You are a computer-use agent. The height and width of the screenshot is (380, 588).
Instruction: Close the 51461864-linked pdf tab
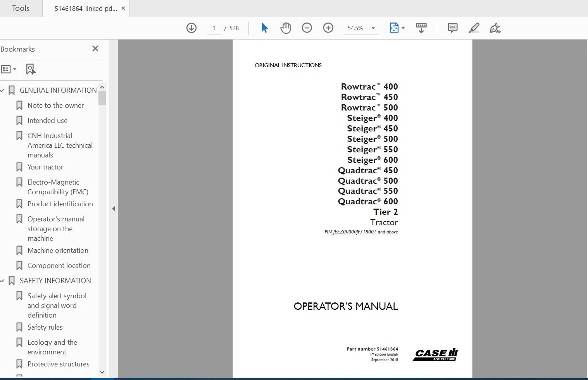[x=123, y=8]
